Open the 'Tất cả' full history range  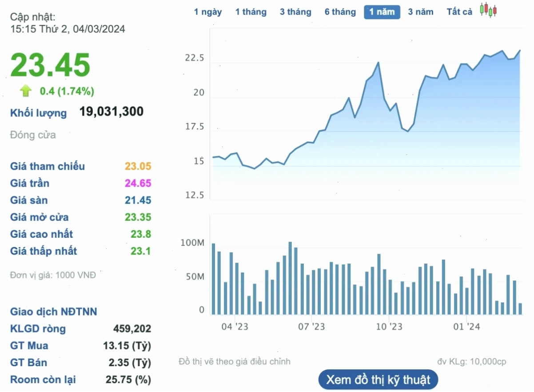(x=459, y=12)
